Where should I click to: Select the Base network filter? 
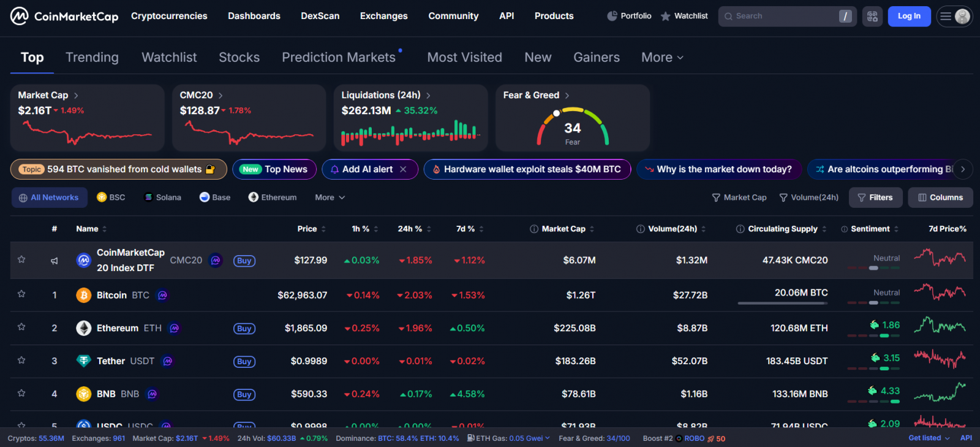215,197
